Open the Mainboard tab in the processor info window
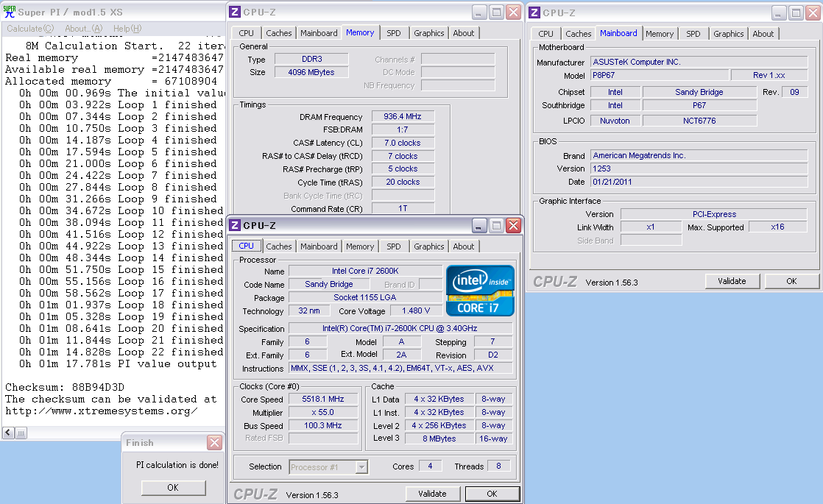The width and height of the screenshot is (823, 504). point(319,246)
